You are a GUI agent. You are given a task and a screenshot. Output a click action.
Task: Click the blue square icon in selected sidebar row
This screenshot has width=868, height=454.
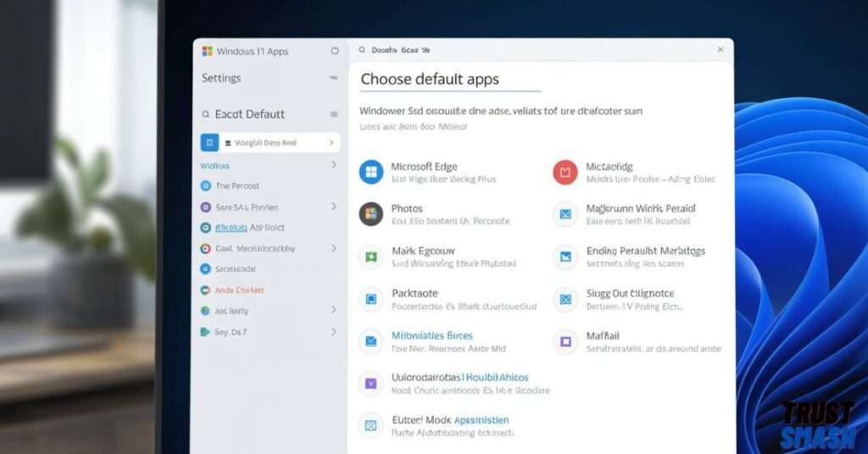209,142
